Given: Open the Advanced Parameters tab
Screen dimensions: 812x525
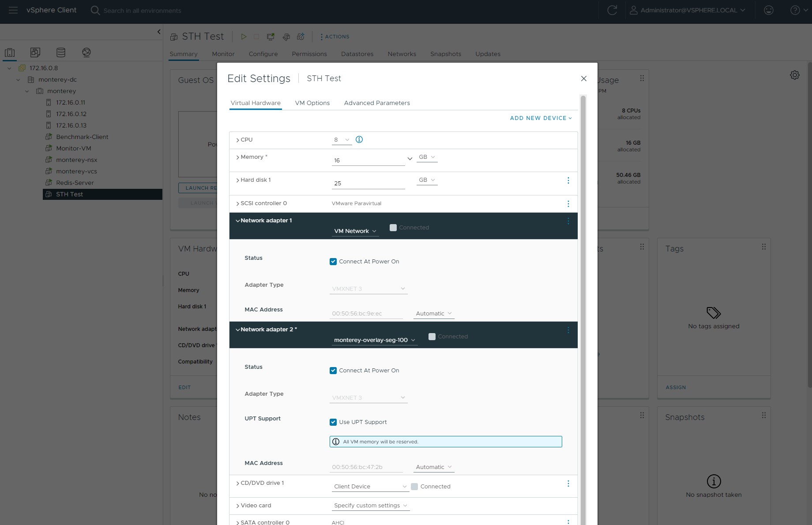Looking at the screenshot, I should coord(377,103).
